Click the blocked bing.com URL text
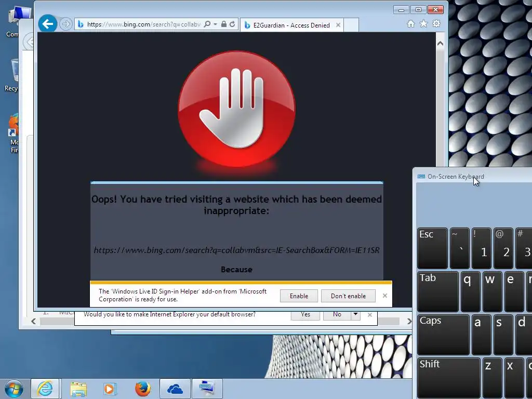532x399 pixels. pos(236,250)
